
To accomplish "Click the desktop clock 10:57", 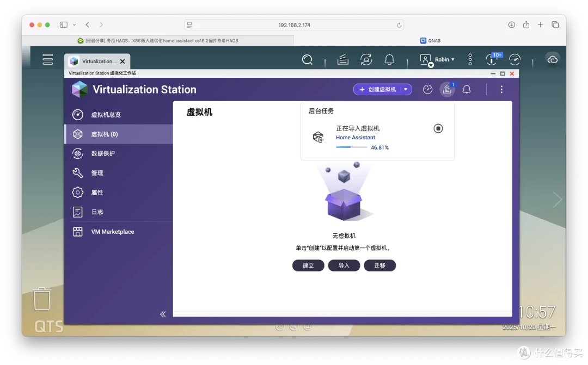I will (537, 312).
